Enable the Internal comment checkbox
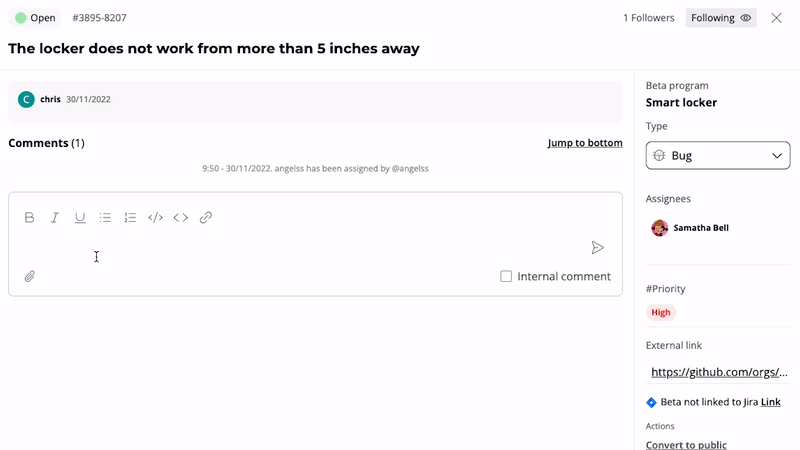 [506, 276]
